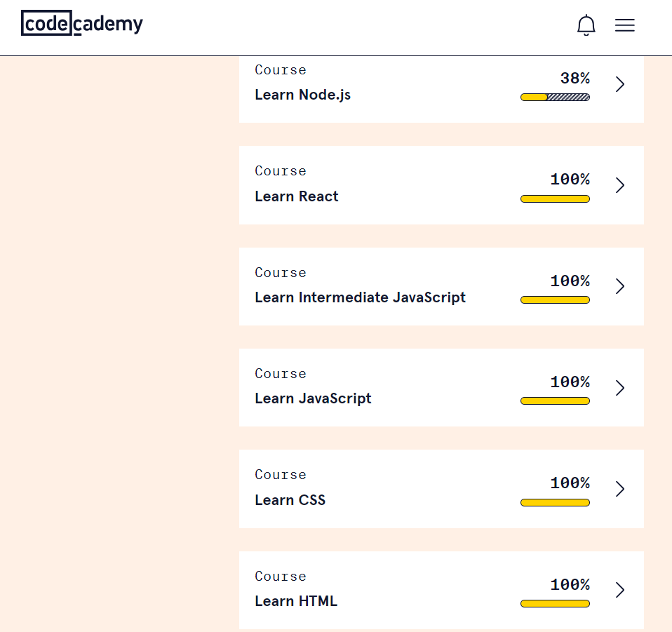This screenshot has width=672, height=632.
Task: Click the 38% label on Node.js card
Action: click(575, 78)
